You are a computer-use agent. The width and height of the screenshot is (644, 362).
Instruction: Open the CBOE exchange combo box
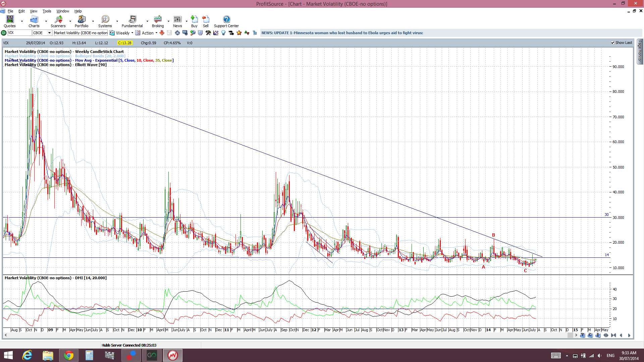[x=42, y=33]
